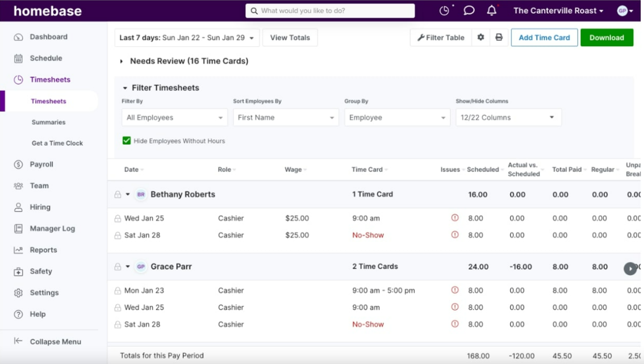This screenshot has width=644, height=364.
Task: Open the All Employees filter dropdown
Action: [174, 117]
